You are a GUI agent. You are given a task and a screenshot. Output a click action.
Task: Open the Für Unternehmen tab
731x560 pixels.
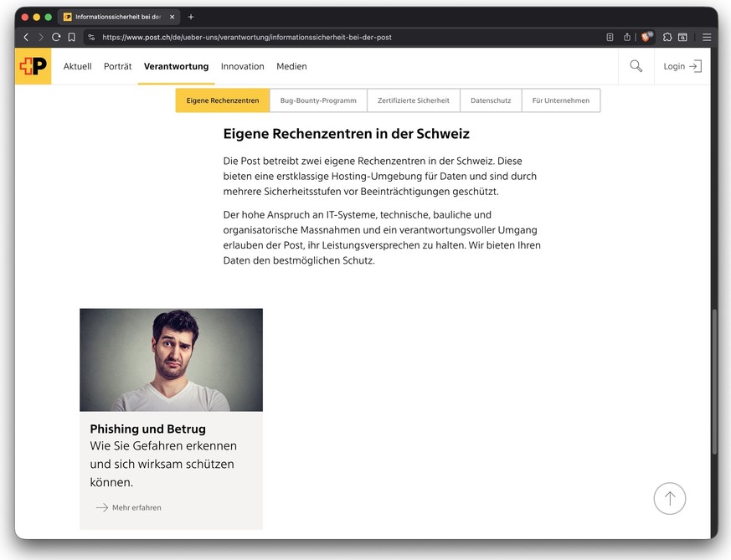click(x=561, y=100)
